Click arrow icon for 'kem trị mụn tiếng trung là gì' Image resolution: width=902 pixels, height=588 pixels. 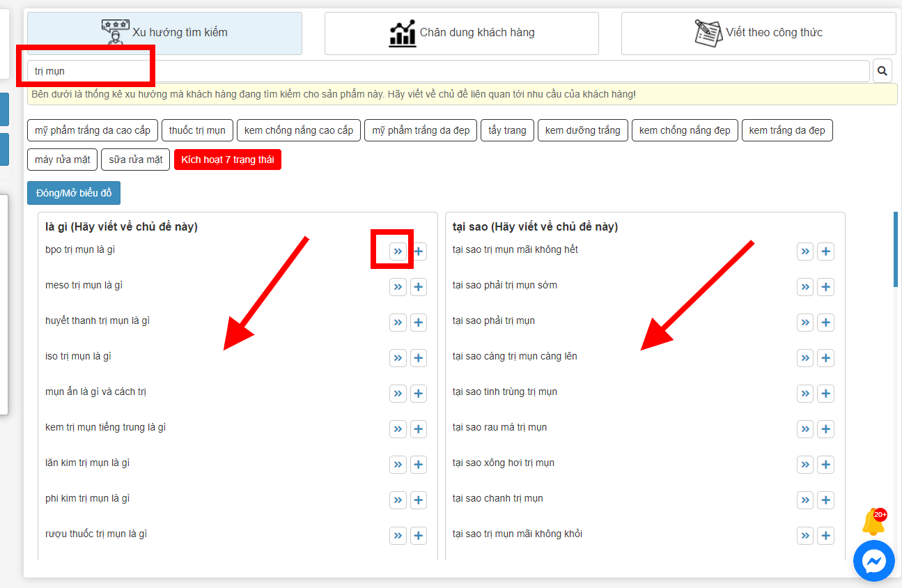[398, 429]
